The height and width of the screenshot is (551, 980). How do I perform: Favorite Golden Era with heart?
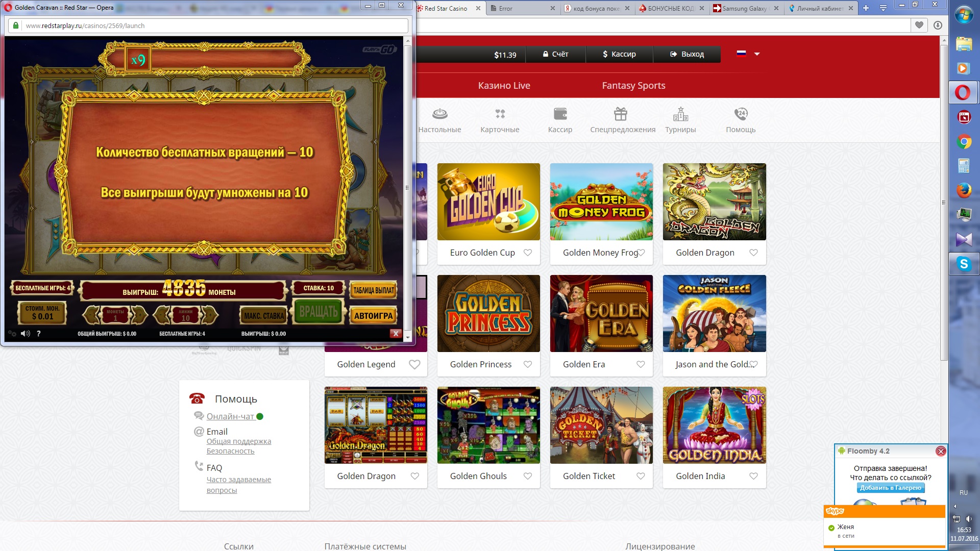(x=641, y=364)
